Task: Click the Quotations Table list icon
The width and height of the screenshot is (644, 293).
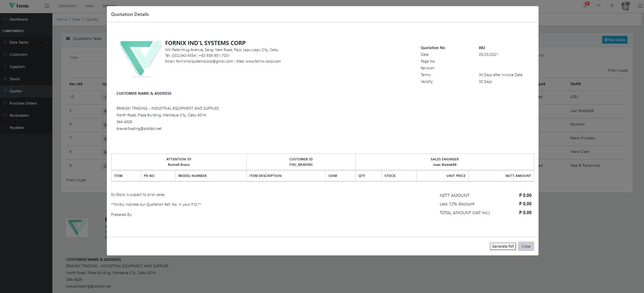Action: coord(68,39)
